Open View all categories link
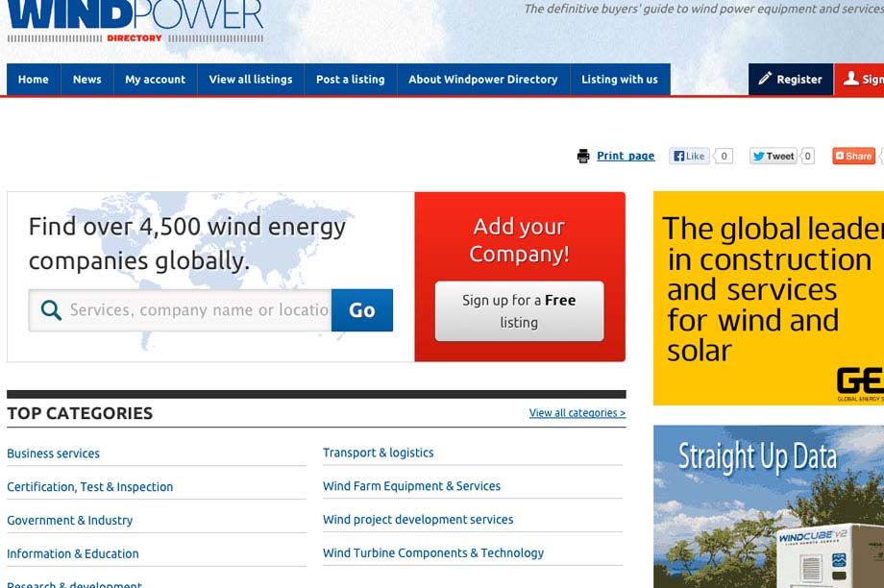This screenshot has height=588, width=884. 577,413
